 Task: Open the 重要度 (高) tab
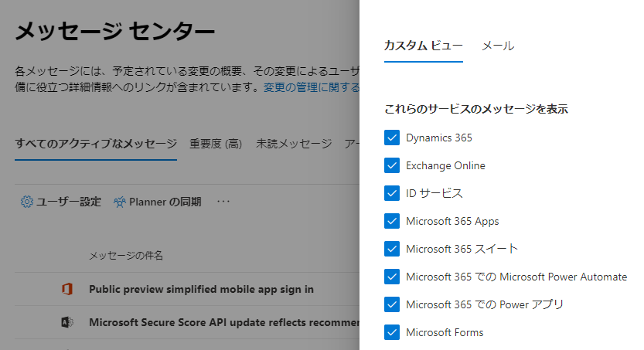(216, 144)
